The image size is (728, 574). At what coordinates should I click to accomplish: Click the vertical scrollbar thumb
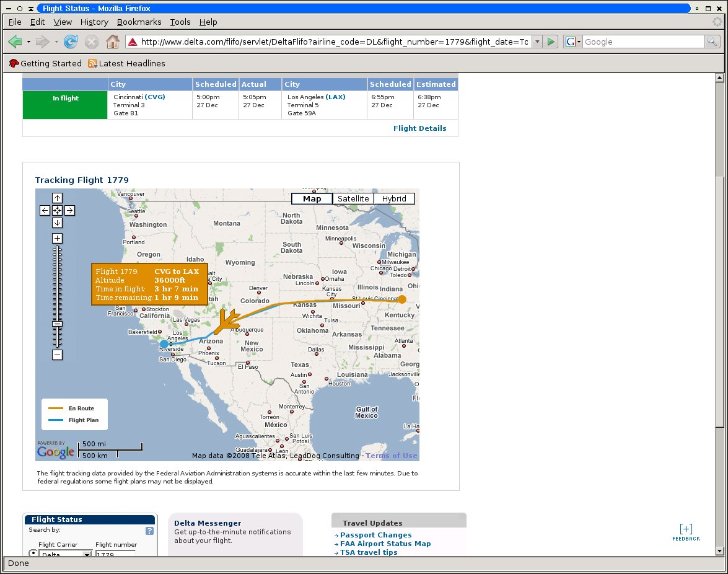[720, 302]
